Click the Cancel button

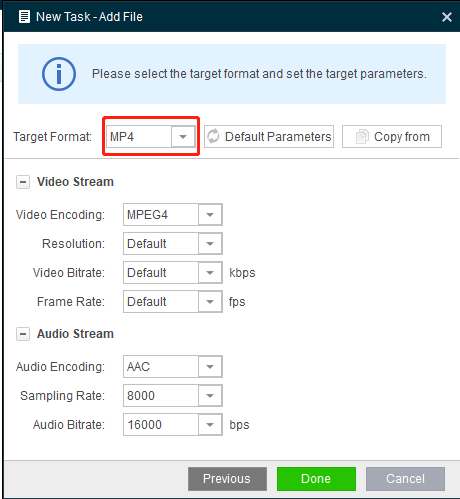[405, 479]
